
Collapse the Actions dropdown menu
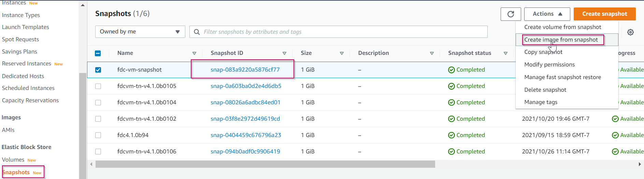[x=547, y=14]
